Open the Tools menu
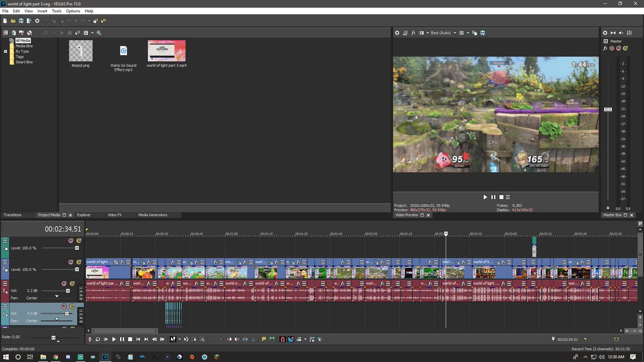644x362 pixels. [56, 11]
